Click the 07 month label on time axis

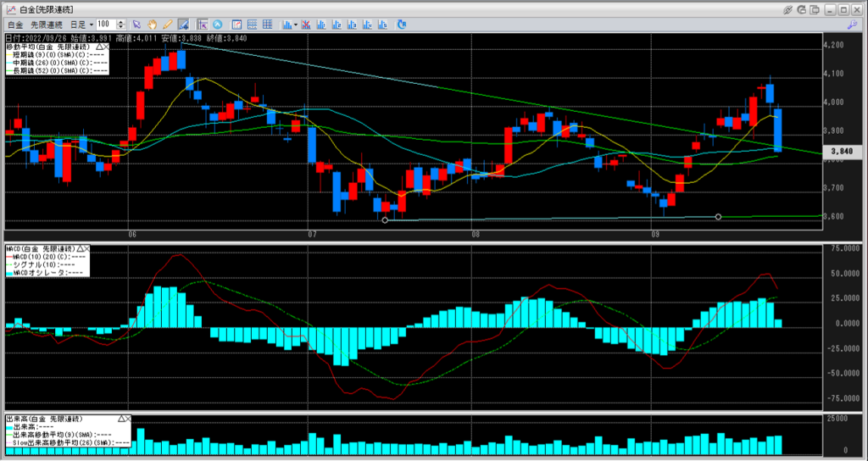(x=312, y=235)
